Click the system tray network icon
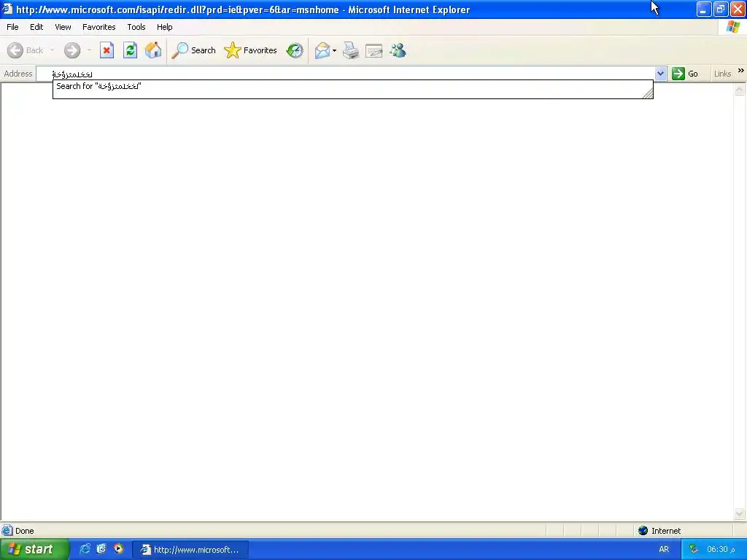 694,549
